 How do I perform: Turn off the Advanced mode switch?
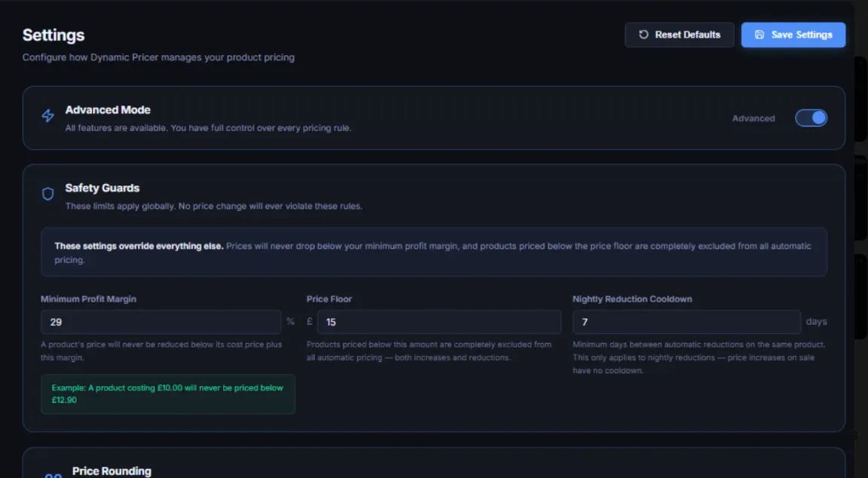[811, 118]
